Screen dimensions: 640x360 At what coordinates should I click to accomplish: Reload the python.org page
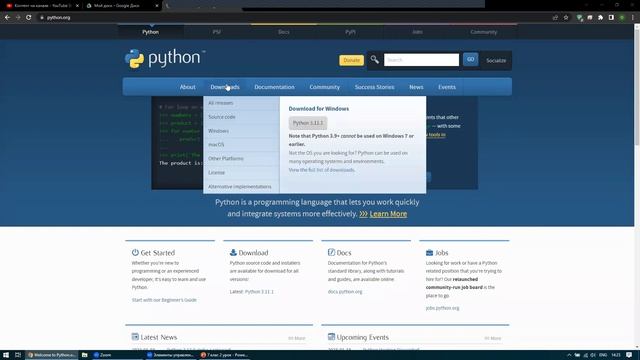pyautogui.click(x=29, y=18)
